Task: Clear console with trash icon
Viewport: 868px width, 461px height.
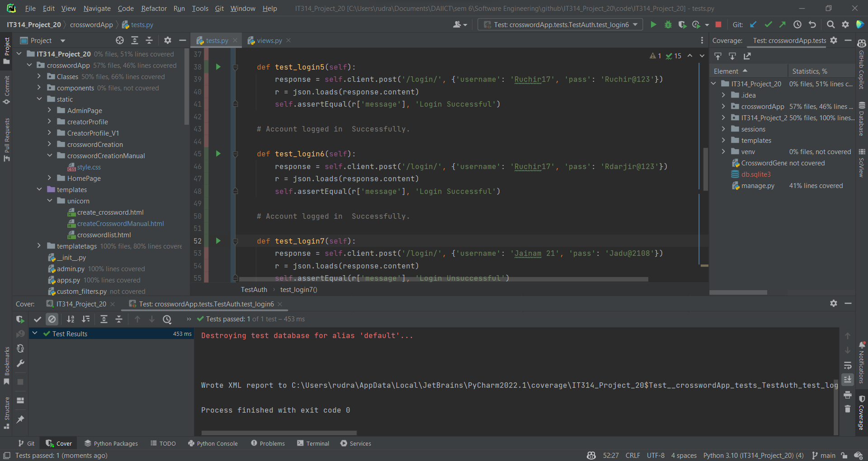Action: pyautogui.click(x=848, y=409)
